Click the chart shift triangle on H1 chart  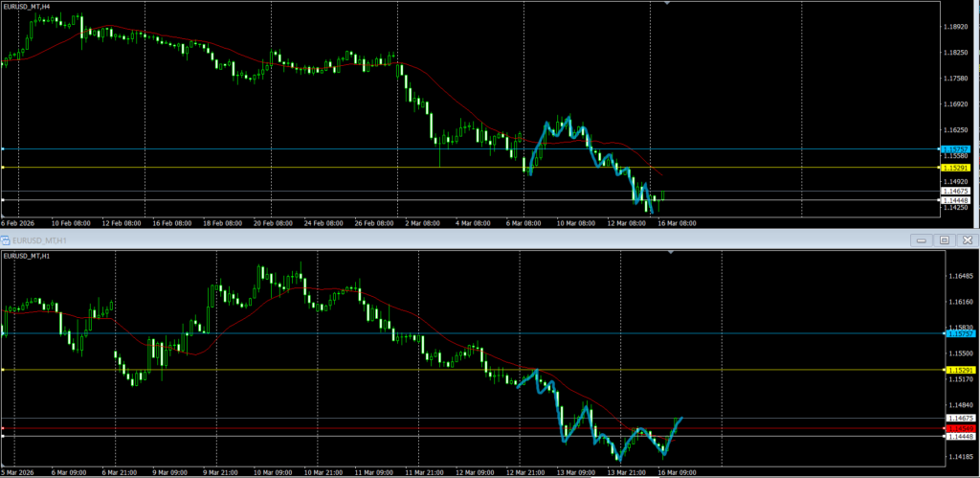coord(671,252)
